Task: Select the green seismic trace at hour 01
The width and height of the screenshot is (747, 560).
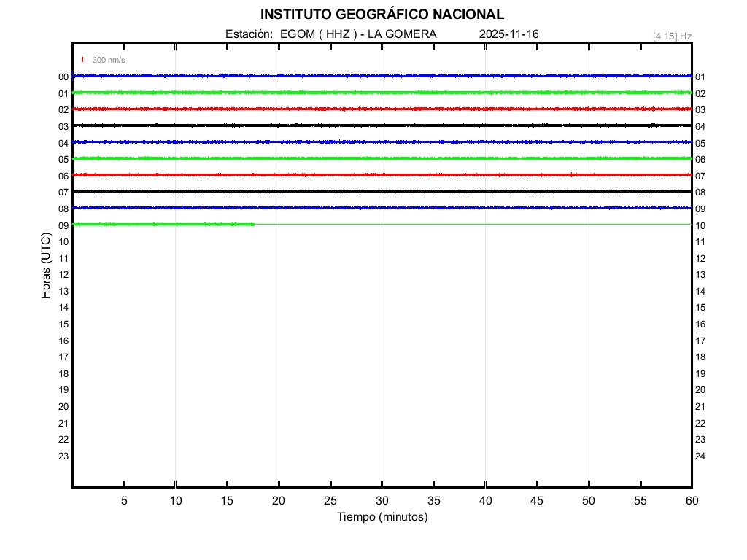Action: tap(382, 93)
